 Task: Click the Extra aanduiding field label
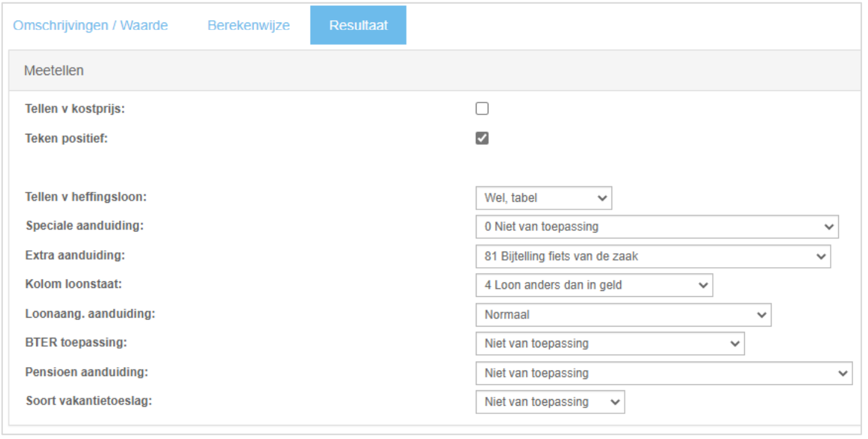click(75, 255)
